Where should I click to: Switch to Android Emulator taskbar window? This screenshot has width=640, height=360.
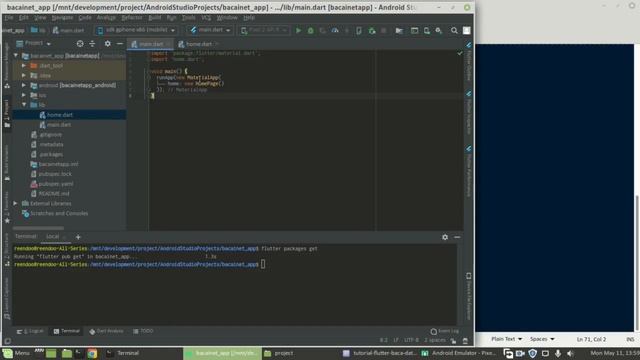[x=459, y=353]
